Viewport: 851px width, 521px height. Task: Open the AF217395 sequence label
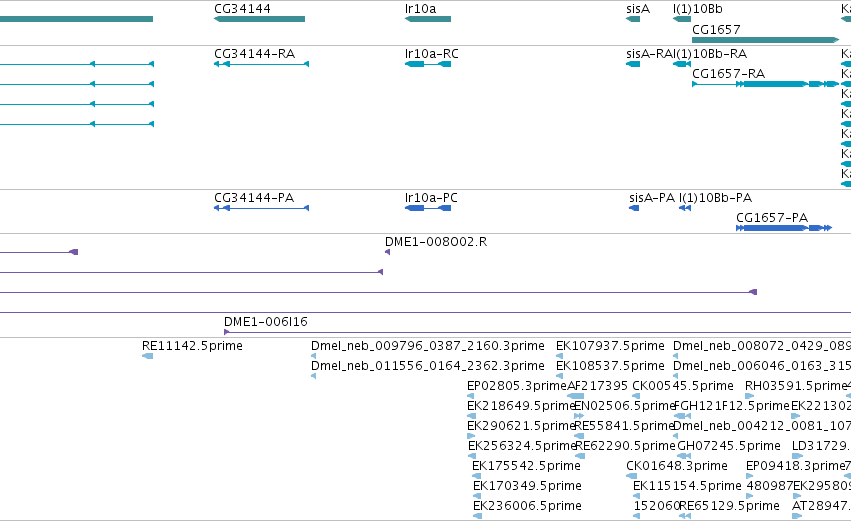598,386
